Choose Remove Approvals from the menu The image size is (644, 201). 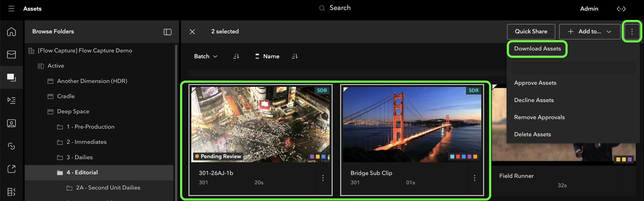click(539, 117)
